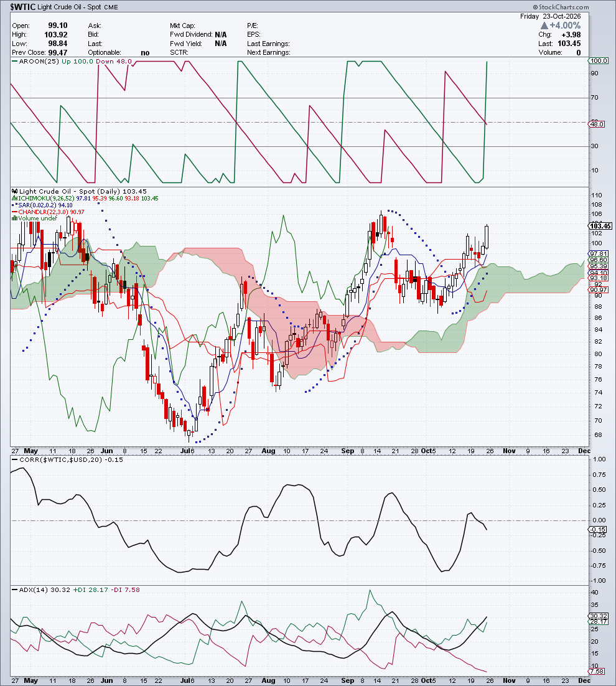Click the 7.58 red ADX axis tag

pos(597,671)
